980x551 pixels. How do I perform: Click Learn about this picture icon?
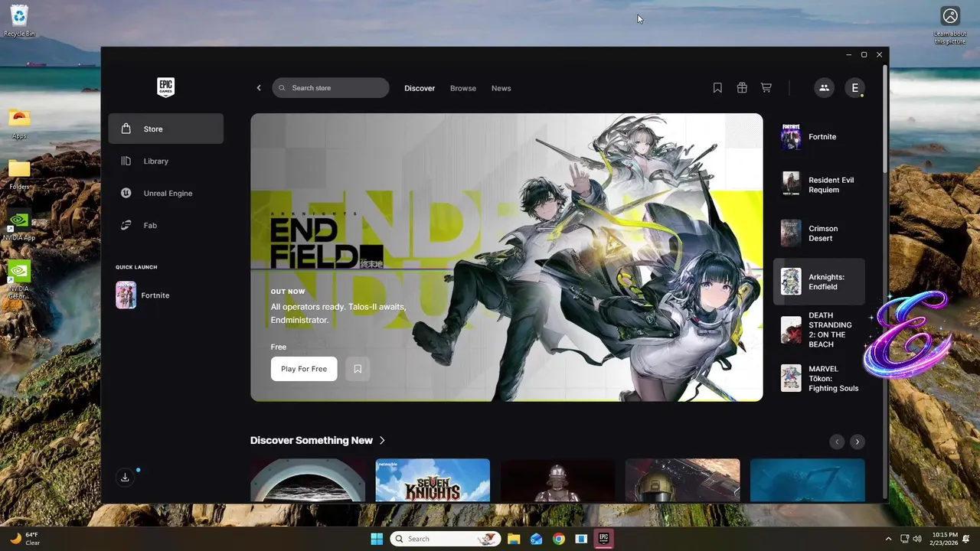[950, 25]
